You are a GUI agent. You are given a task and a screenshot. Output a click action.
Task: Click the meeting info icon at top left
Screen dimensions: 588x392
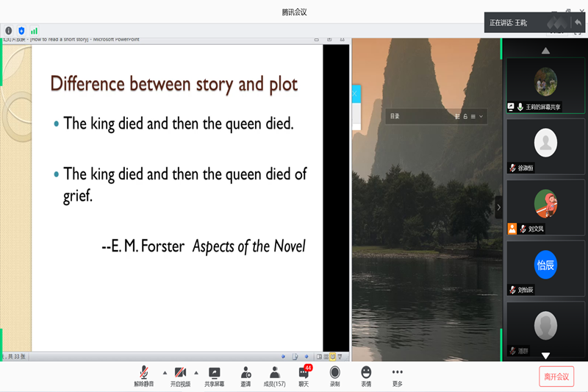(x=9, y=31)
